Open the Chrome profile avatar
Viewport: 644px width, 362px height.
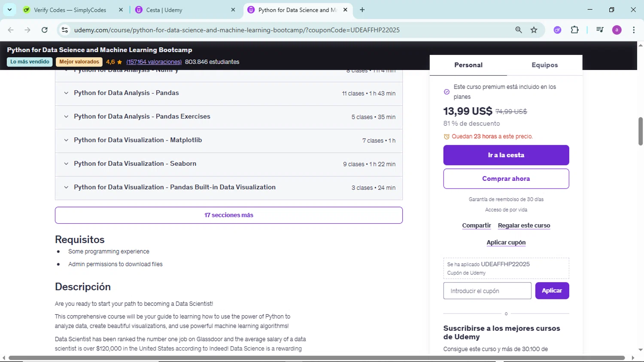(617, 30)
